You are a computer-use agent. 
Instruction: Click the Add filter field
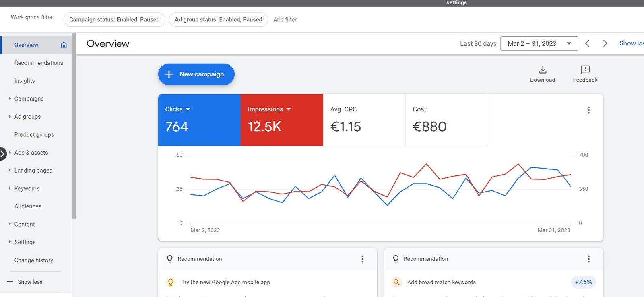click(285, 19)
